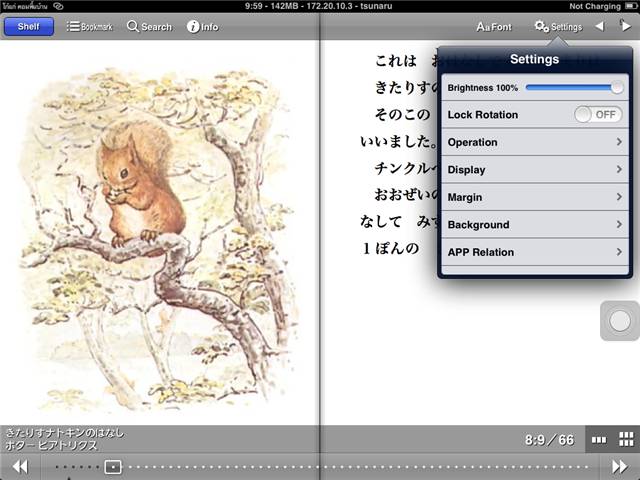640x480 pixels.
Task: Open the Operation settings
Action: (x=535, y=142)
